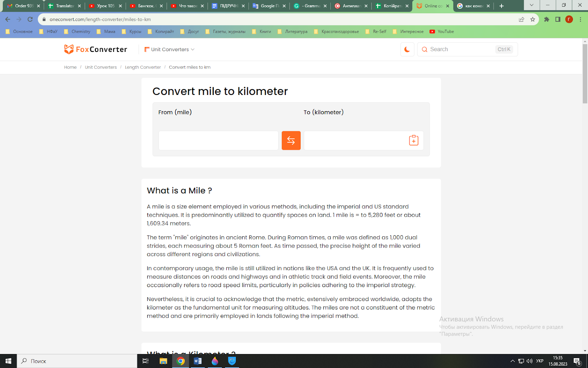Show hidden system tray icons
This screenshot has width=588, height=368.
[x=512, y=361]
